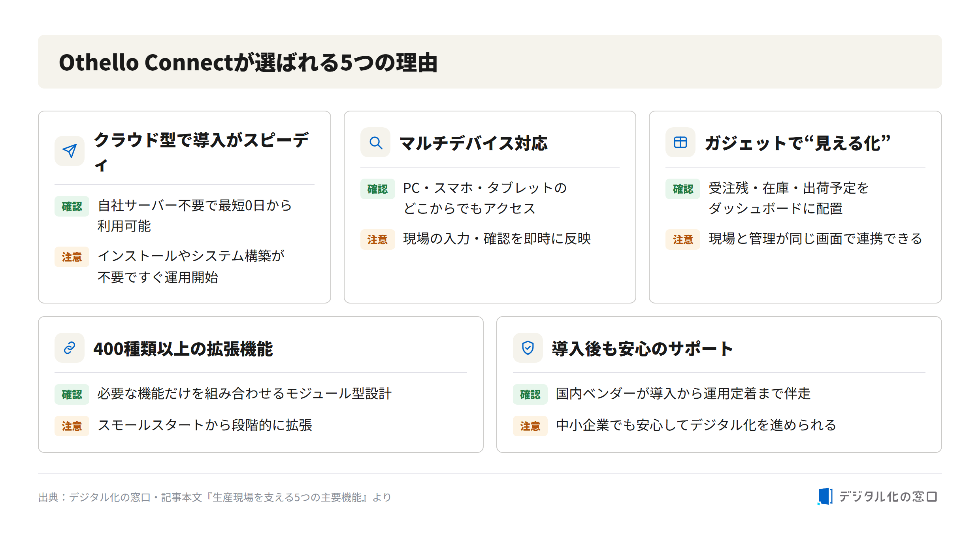Click the text "必要な機能だけを組み合わせるモジュール型設計"

(245, 394)
